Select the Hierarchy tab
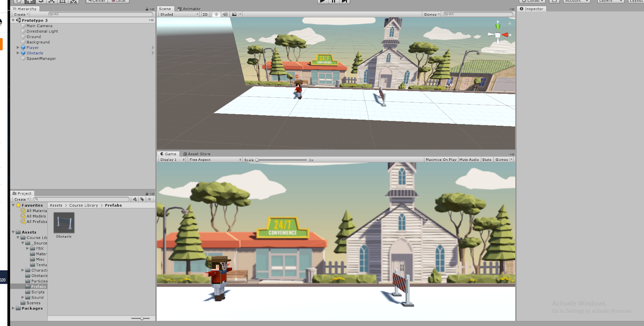 pos(25,8)
